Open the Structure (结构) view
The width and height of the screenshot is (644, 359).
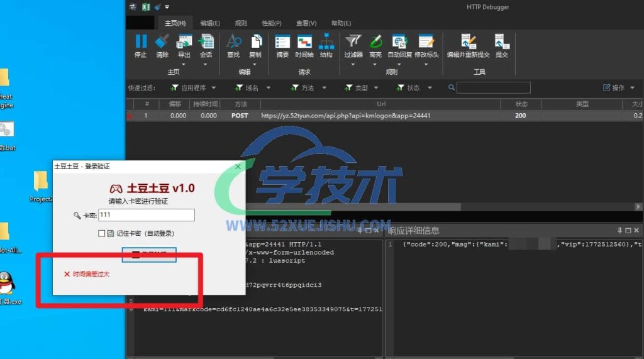coord(326,41)
